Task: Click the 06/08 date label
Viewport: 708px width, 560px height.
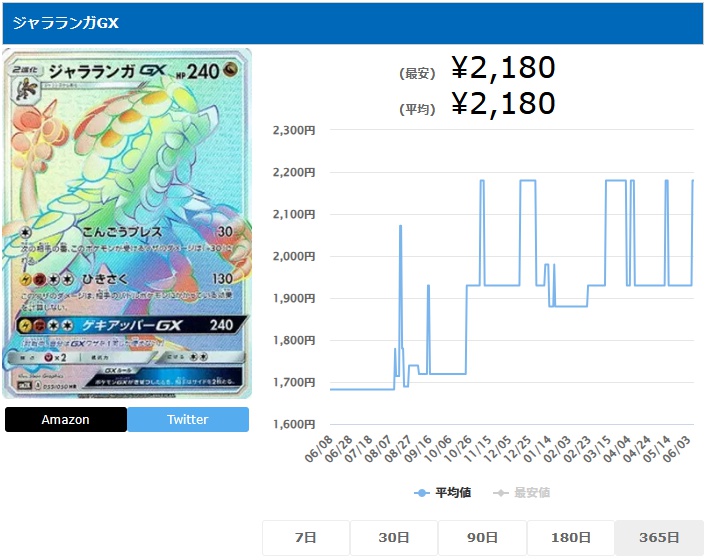Action: 319,449
